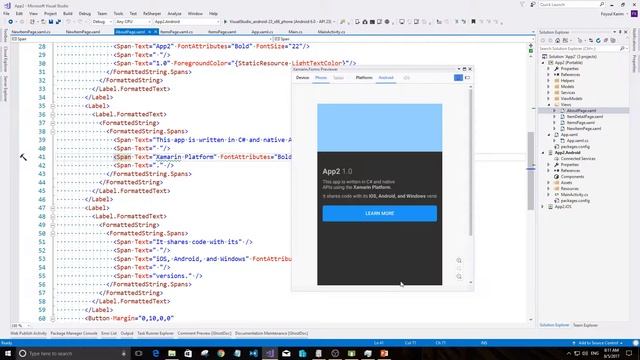Click the Save All toolbar icon
This screenshot has height=360, width=640.
click(x=58, y=22)
